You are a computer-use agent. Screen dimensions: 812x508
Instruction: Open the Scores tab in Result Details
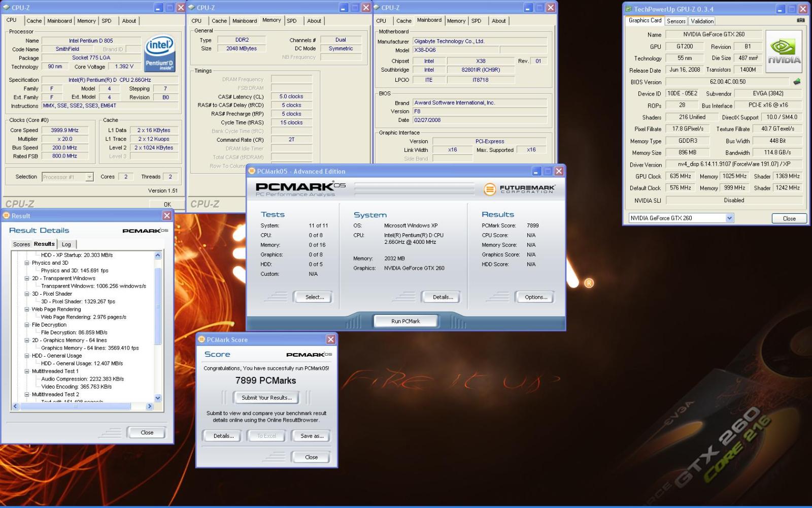(21, 244)
